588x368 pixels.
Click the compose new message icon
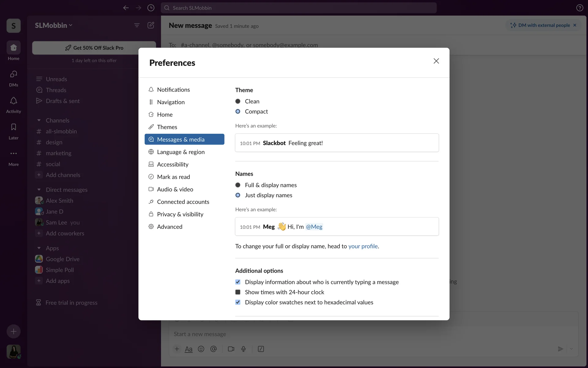tap(151, 25)
